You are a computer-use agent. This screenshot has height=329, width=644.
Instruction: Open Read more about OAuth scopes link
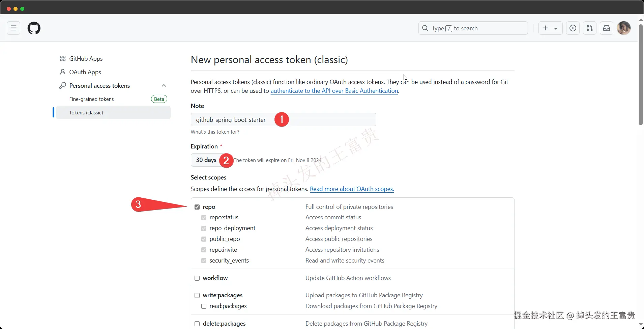pyautogui.click(x=352, y=189)
